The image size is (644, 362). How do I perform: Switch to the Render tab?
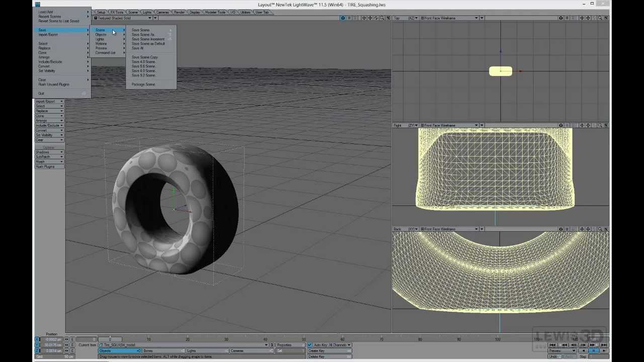coord(179,12)
